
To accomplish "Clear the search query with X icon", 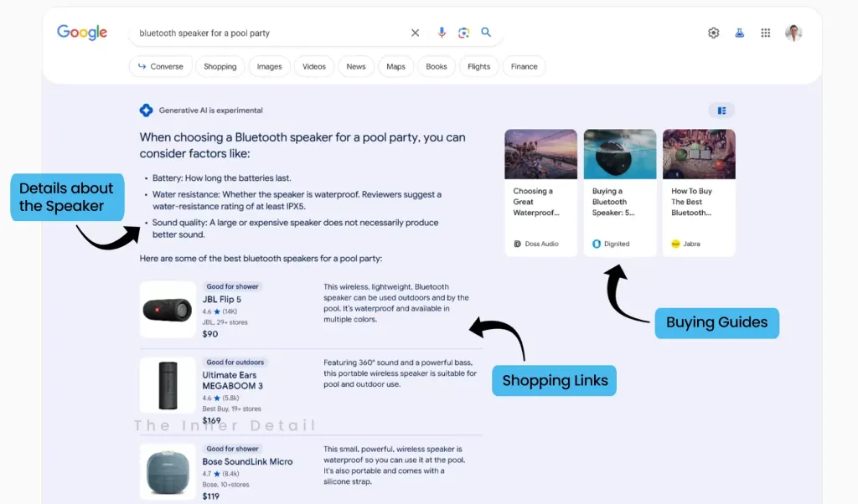I will click(415, 33).
